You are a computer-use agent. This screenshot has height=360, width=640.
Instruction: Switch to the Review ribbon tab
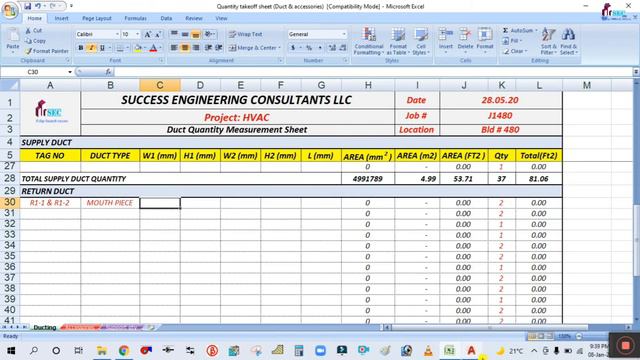[194, 18]
